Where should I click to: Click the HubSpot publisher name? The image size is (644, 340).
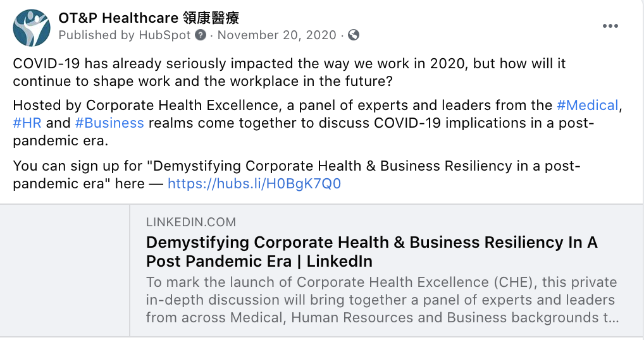pyautogui.click(x=165, y=35)
